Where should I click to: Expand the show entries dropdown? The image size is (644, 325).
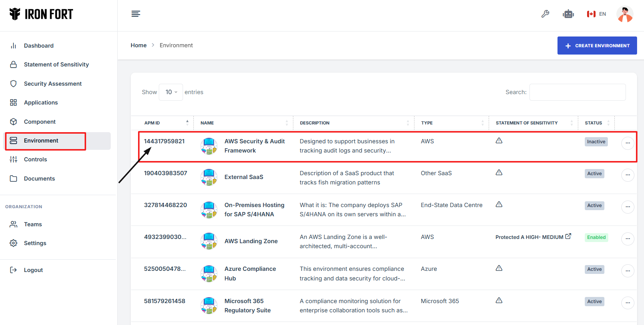coord(171,92)
